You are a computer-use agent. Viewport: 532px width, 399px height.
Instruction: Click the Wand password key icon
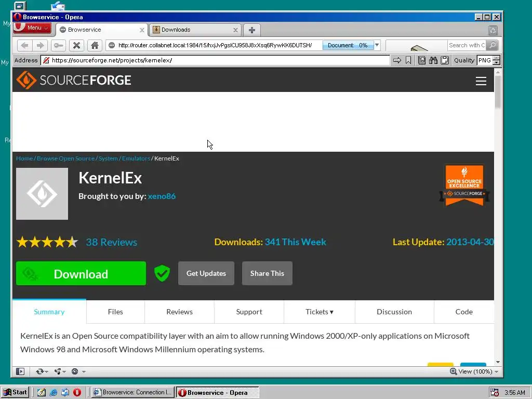58,45
